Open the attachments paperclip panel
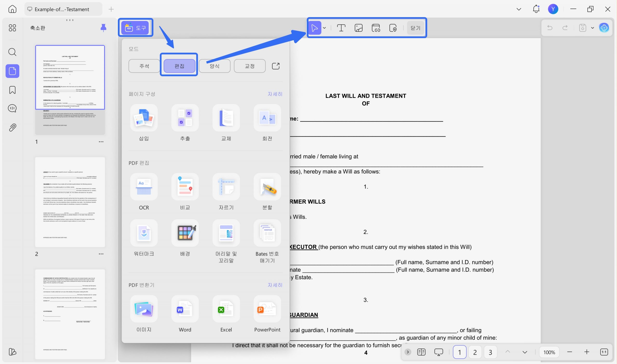This screenshot has height=364, width=617. click(x=12, y=127)
